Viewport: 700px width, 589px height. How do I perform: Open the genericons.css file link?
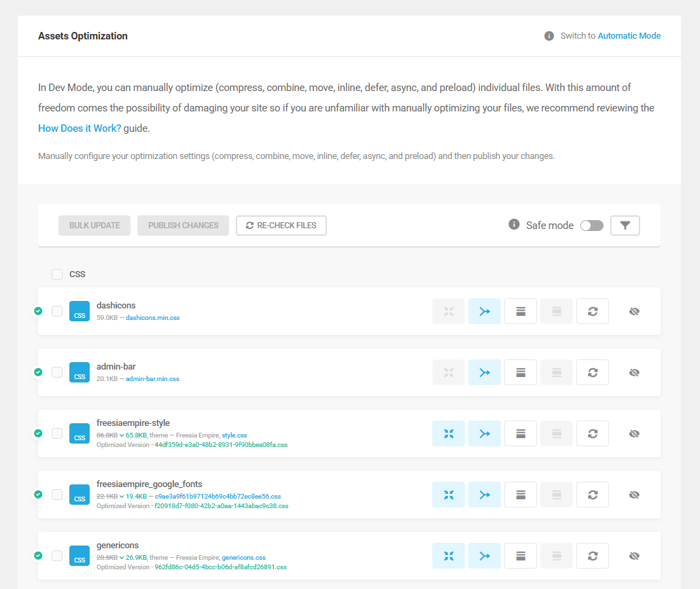click(243, 558)
